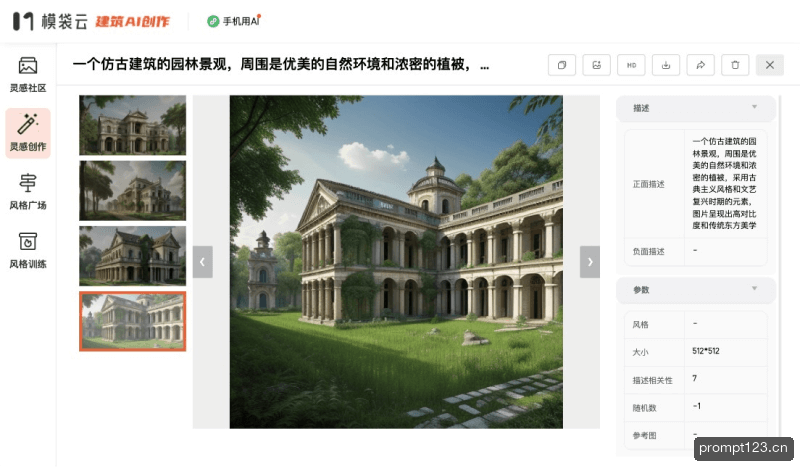The width and height of the screenshot is (800, 467).
Task: Close the image detail view
Action: click(770, 65)
